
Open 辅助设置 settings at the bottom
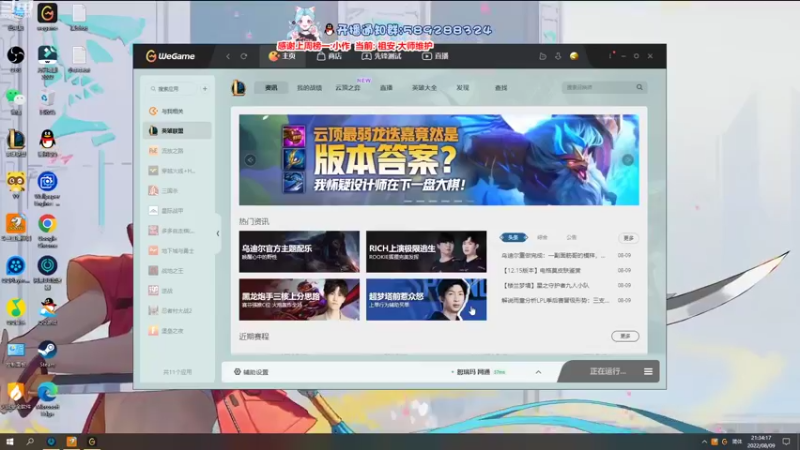(x=251, y=372)
